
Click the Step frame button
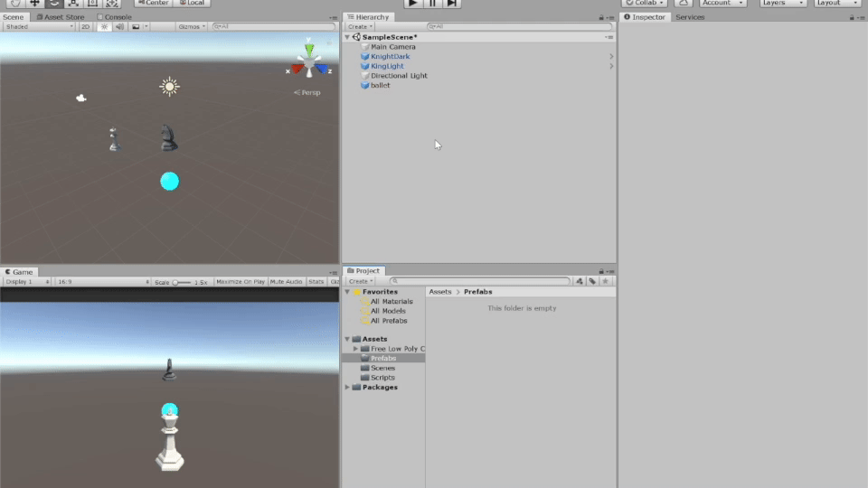[x=452, y=3]
